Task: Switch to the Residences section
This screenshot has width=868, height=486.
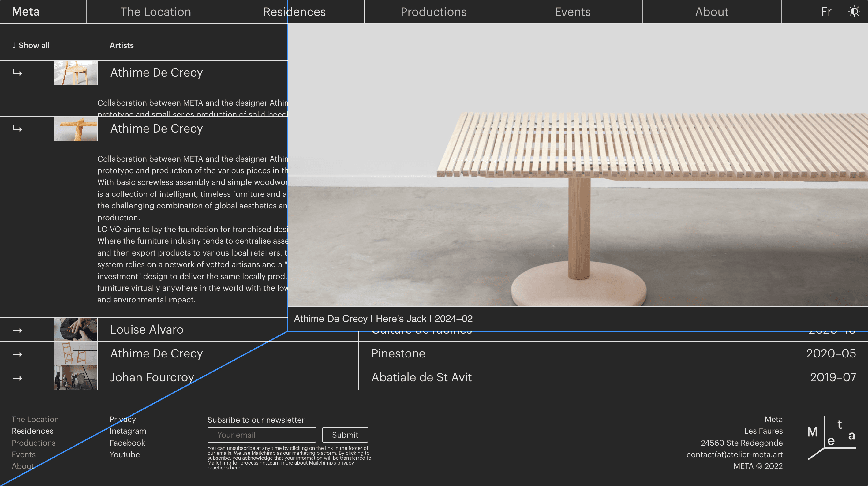Action: 294,12
